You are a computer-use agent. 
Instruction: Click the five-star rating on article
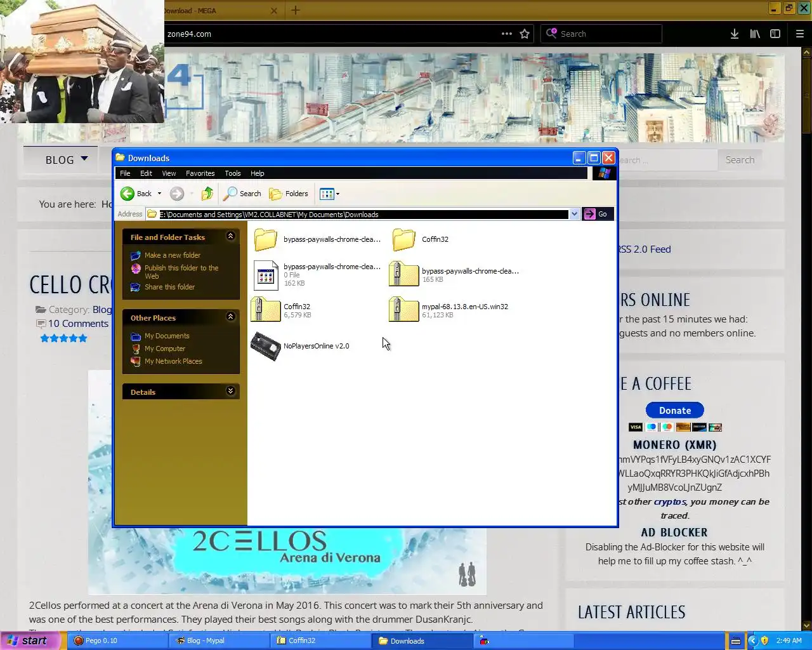point(63,338)
